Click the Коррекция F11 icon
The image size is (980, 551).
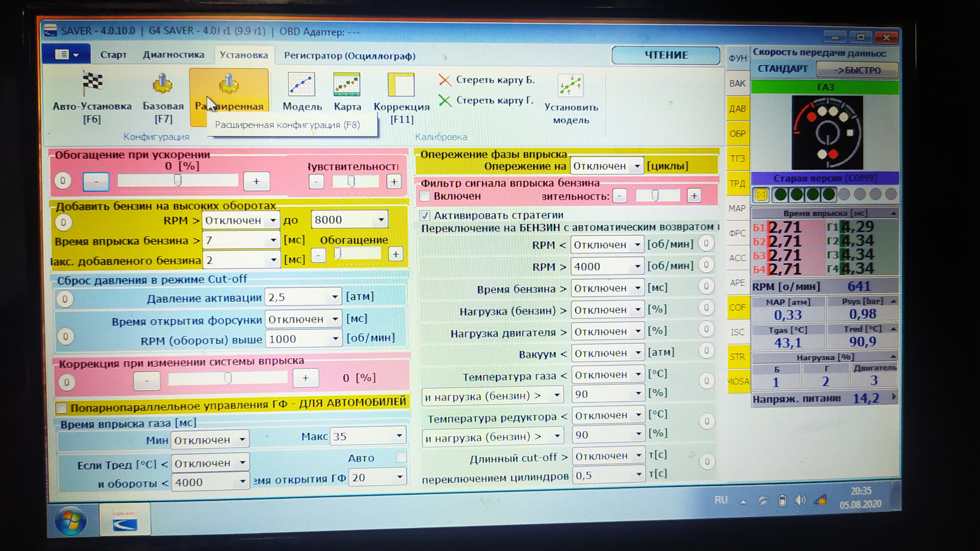click(401, 86)
